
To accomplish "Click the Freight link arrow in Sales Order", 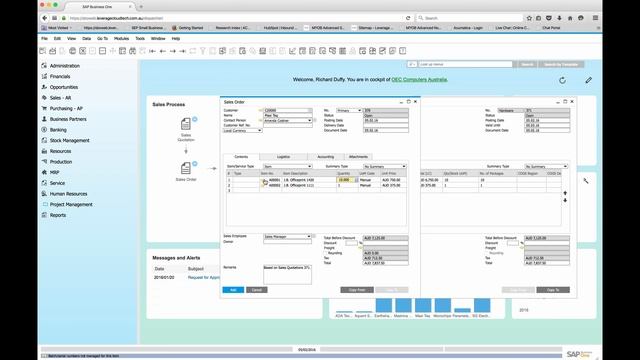I will (360, 248).
